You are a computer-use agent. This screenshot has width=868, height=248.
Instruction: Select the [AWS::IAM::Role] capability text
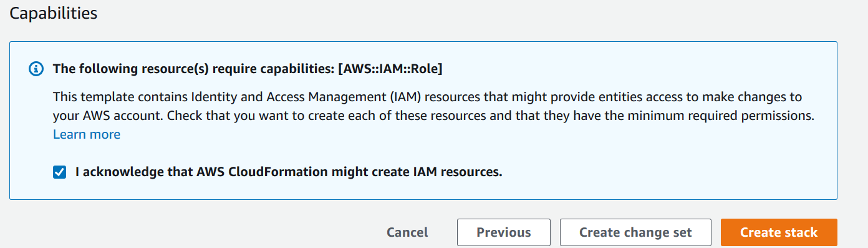(x=390, y=69)
